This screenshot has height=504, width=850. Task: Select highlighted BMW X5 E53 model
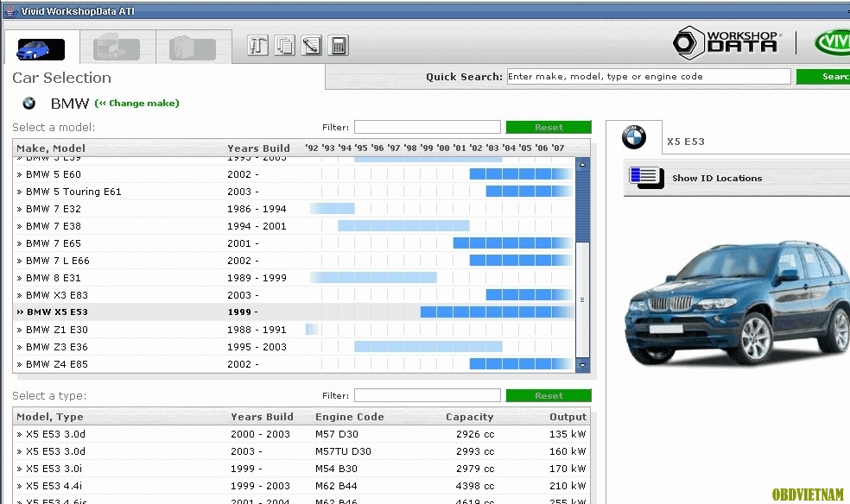(x=294, y=312)
